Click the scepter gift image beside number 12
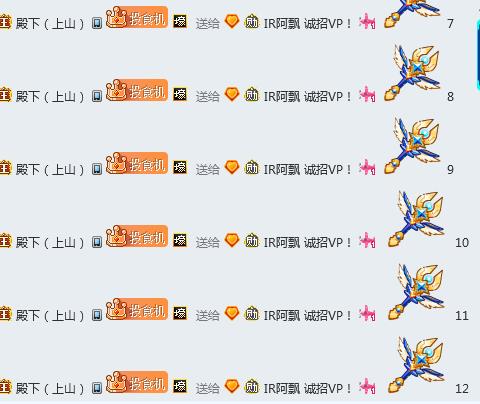This screenshot has height=404, width=480. click(417, 365)
